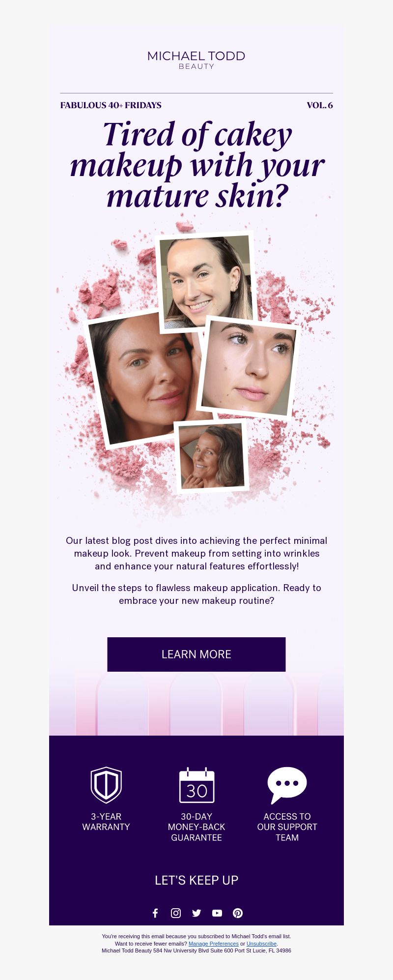393x980 pixels.
Task: Open the Facebook social icon
Action: click(x=155, y=913)
